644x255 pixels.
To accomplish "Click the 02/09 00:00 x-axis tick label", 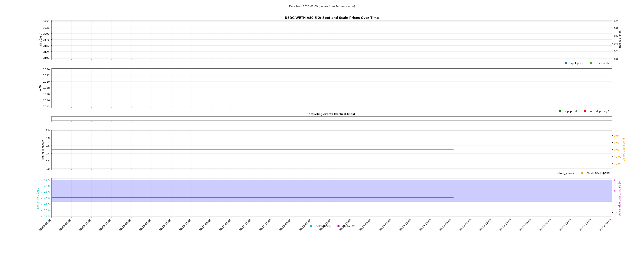I will pyautogui.click(x=45, y=225).
